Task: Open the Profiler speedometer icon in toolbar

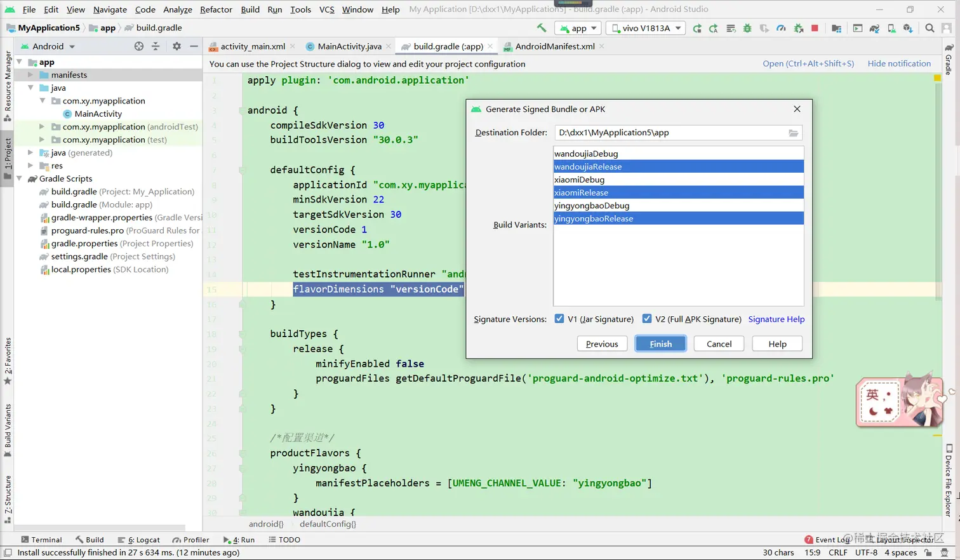Action: tap(781, 28)
